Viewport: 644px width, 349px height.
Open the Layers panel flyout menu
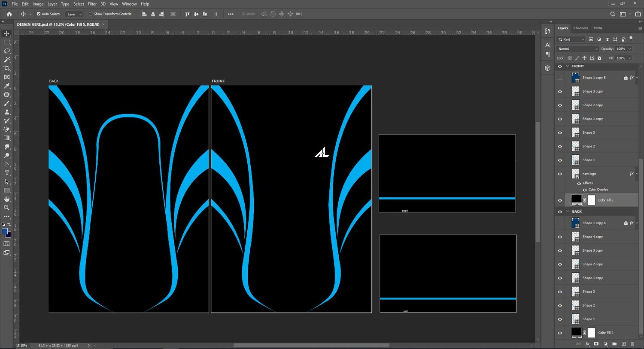[x=640, y=28]
